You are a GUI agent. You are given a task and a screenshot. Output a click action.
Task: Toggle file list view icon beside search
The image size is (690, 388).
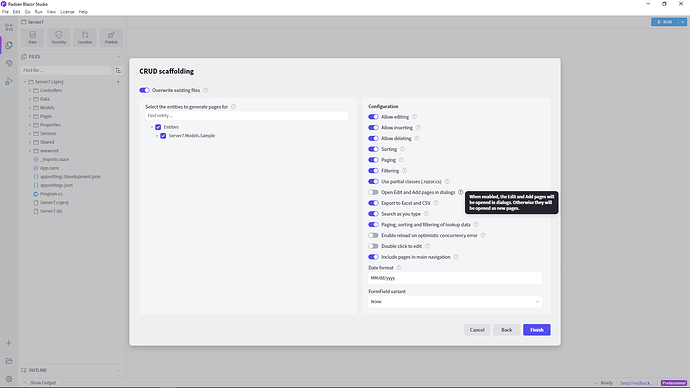pyautogui.click(x=118, y=70)
